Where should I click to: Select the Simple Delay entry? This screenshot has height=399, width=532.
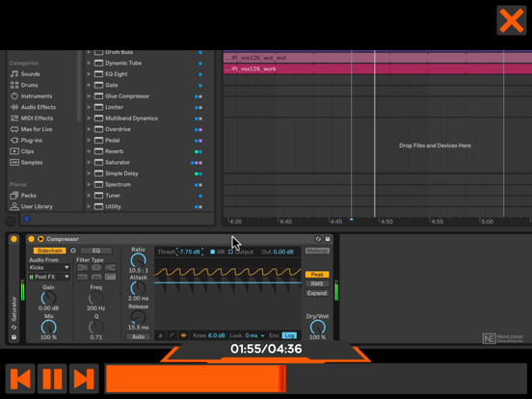121,173
